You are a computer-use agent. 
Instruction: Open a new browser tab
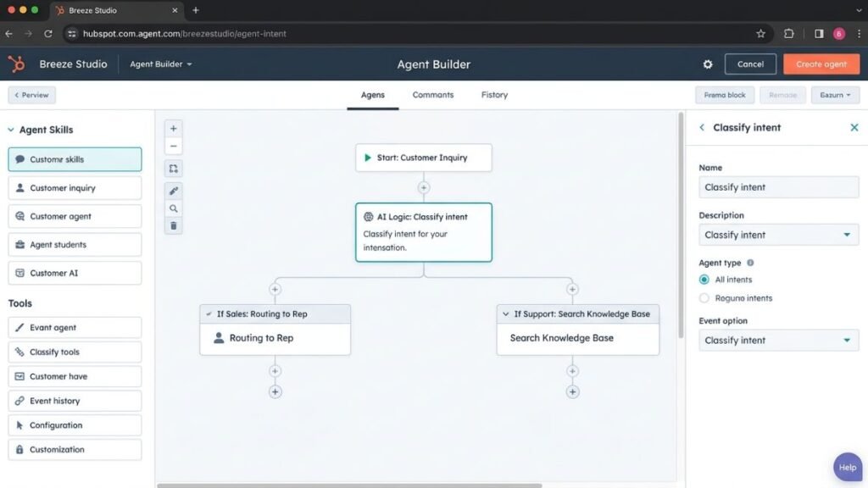[196, 10]
